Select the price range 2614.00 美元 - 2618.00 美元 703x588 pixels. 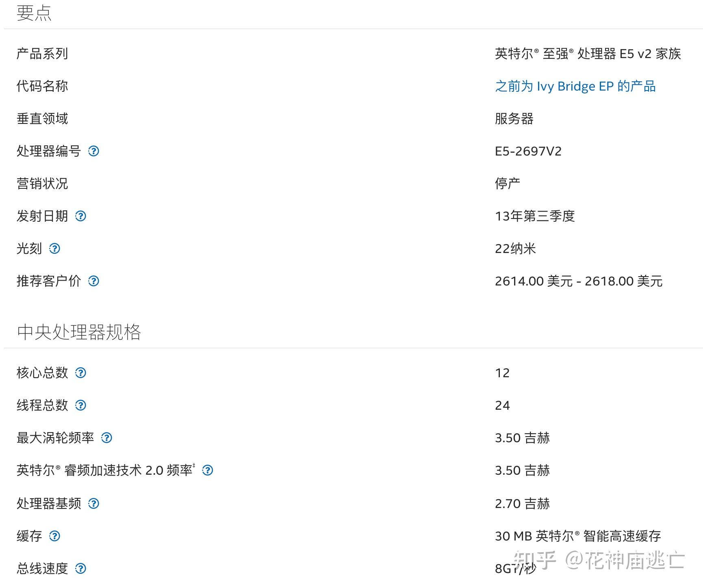[579, 281]
